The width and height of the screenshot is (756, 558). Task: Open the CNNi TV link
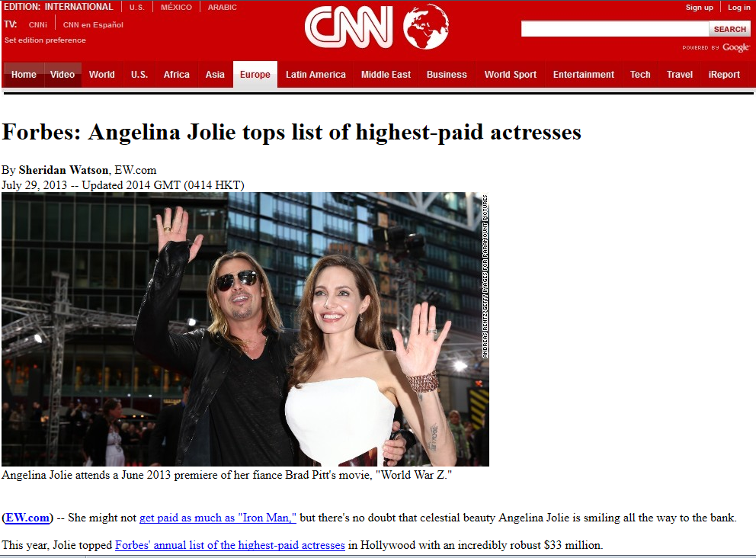38,24
